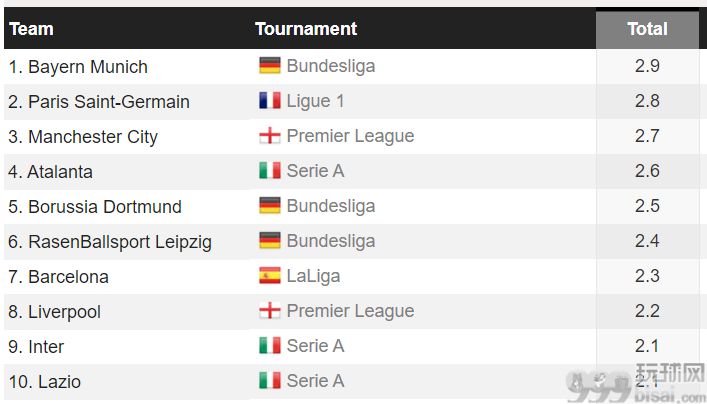Click the Italian flag in Lazio's row
This screenshot has width=707, height=404.
tap(270, 381)
